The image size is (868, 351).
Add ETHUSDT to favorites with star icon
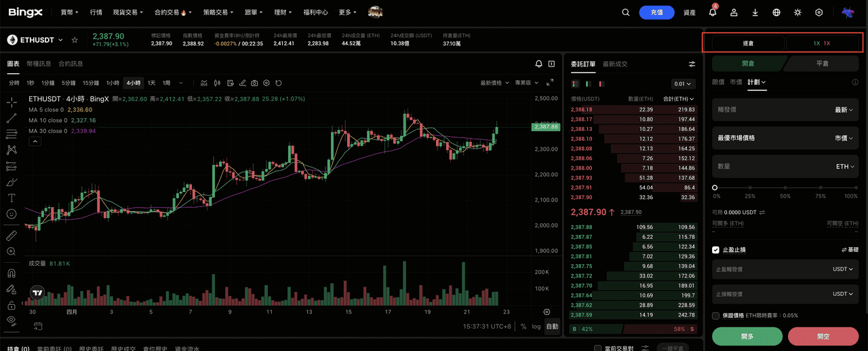(75, 40)
